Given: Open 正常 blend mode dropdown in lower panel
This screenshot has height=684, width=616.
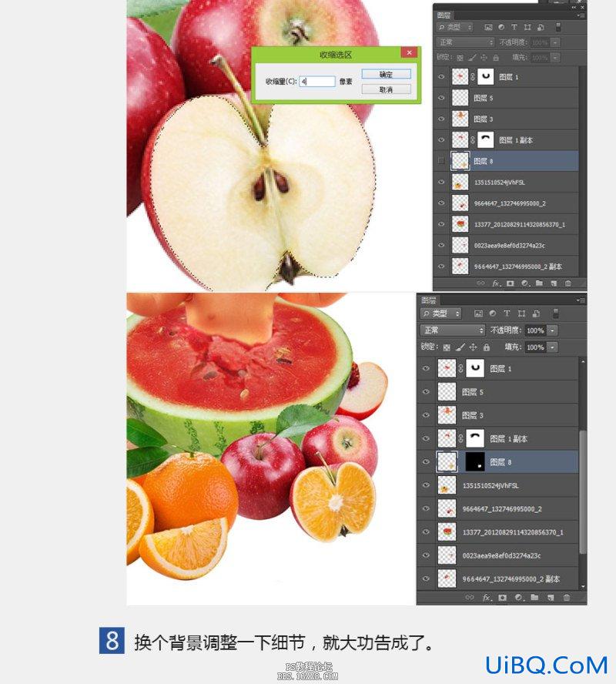Looking at the screenshot, I should [x=453, y=330].
